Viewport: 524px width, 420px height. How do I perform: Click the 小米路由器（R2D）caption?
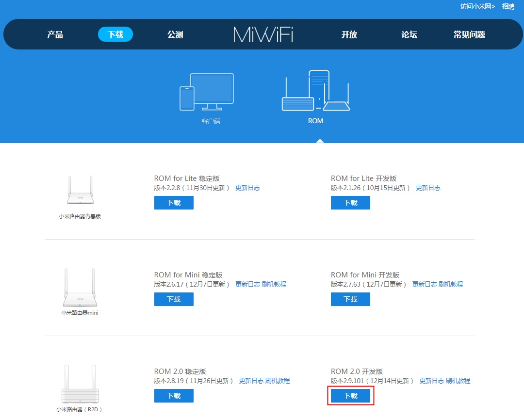pos(79,410)
